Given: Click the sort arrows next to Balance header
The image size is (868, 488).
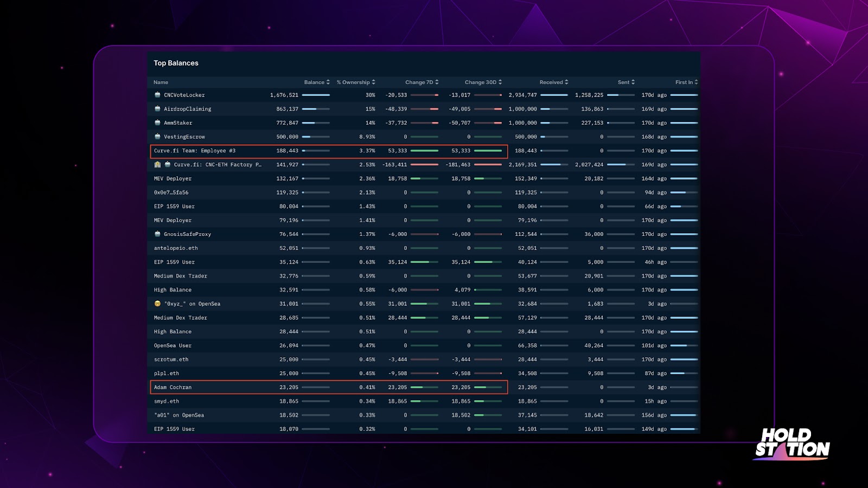Looking at the screenshot, I should pyautogui.click(x=328, y=82).
